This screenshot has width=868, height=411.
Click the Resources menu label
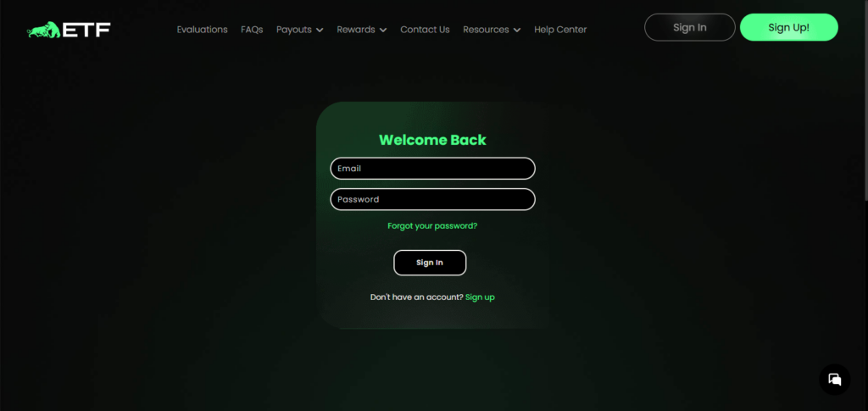(486, 30)
